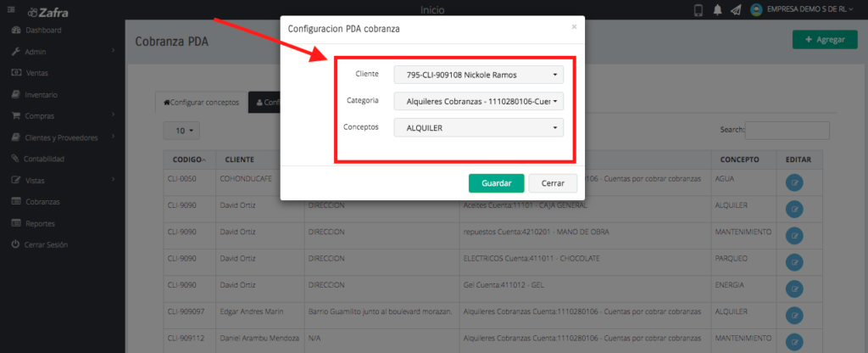
Task: Expand the Vistas sidebar menu
Action: coord(35,181)
